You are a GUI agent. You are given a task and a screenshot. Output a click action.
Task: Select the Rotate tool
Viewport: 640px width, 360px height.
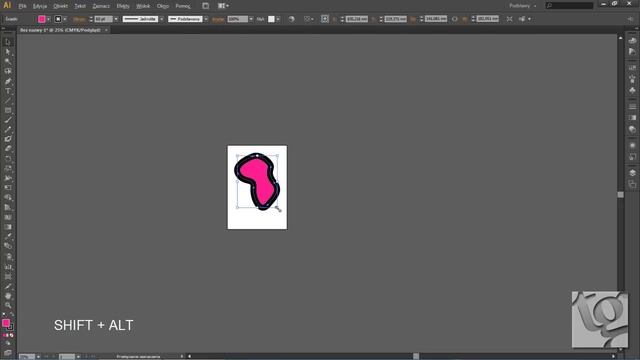coord(8,159)
